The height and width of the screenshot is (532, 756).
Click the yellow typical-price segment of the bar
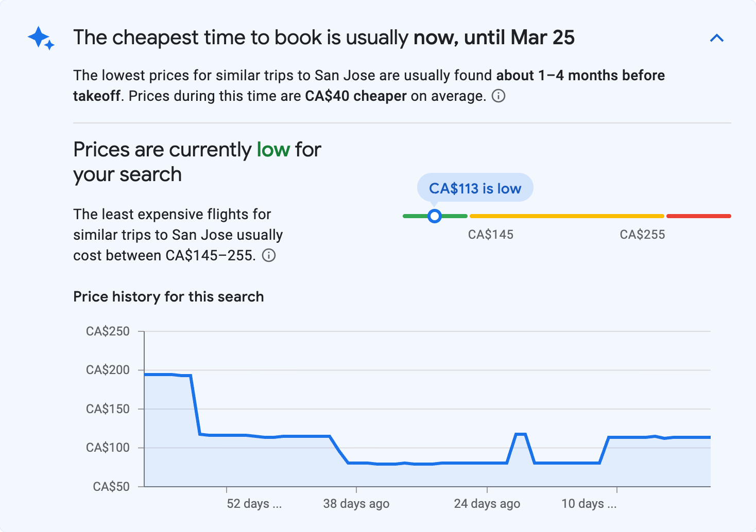[566, 216]
